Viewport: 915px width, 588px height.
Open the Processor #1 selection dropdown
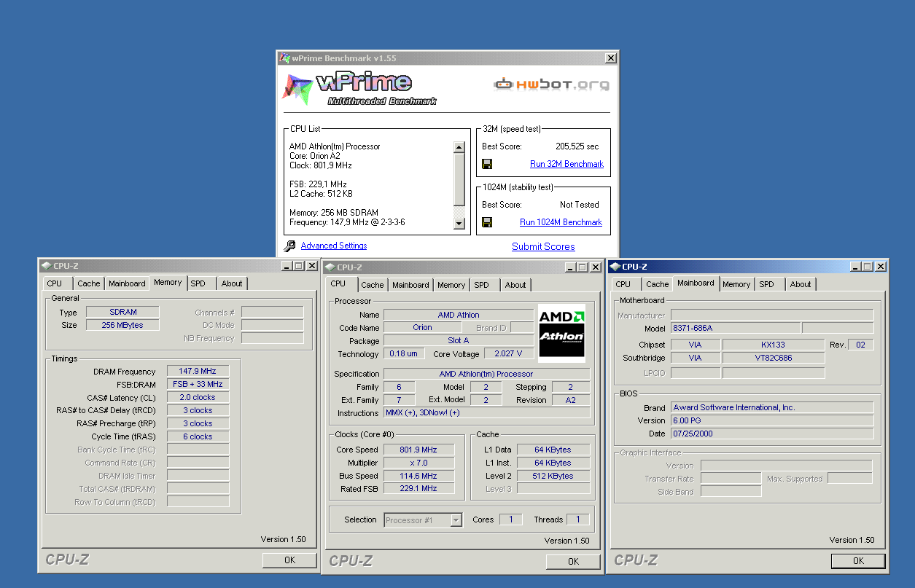pyautogui.click(x=456, y=520)
